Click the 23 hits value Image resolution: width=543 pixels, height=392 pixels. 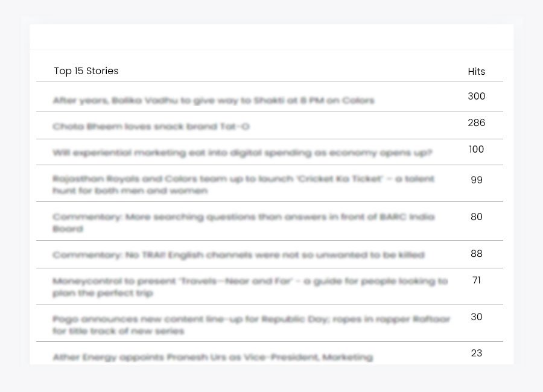pyautogui.click(x=477, y=353)
